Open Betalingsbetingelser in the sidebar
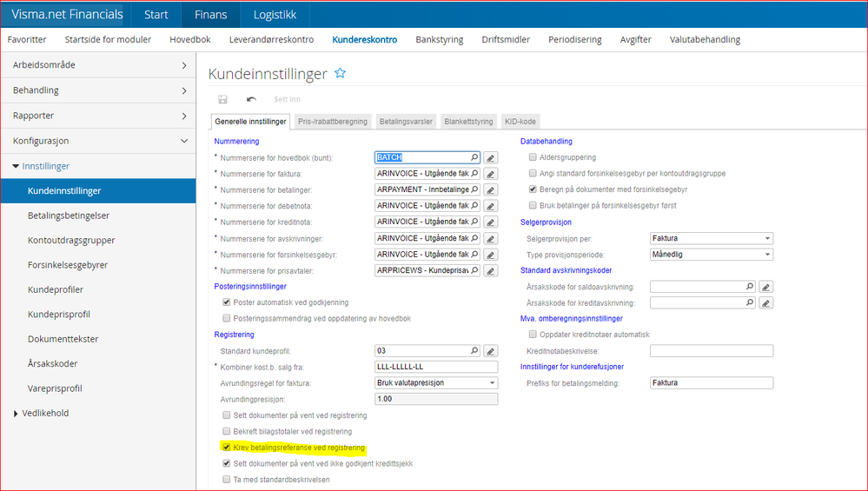The height and width of the screenshot is (491, 868). (x=69, y=216)
